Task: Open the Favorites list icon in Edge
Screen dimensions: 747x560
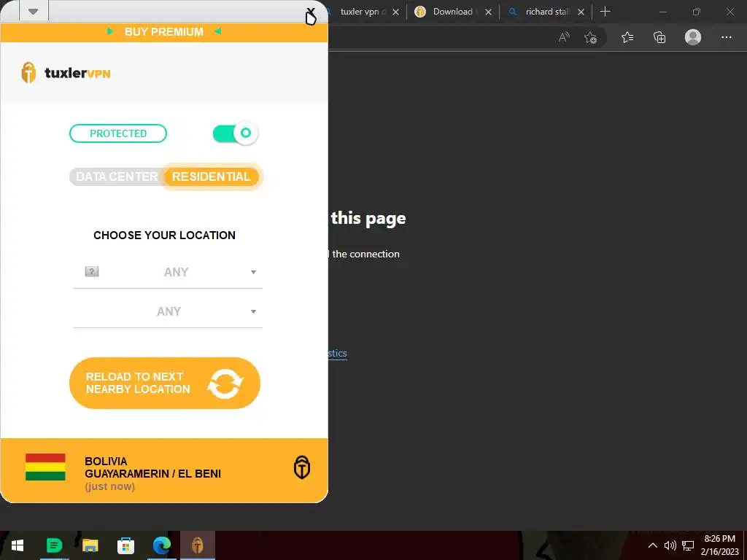Action: (627, 37)
